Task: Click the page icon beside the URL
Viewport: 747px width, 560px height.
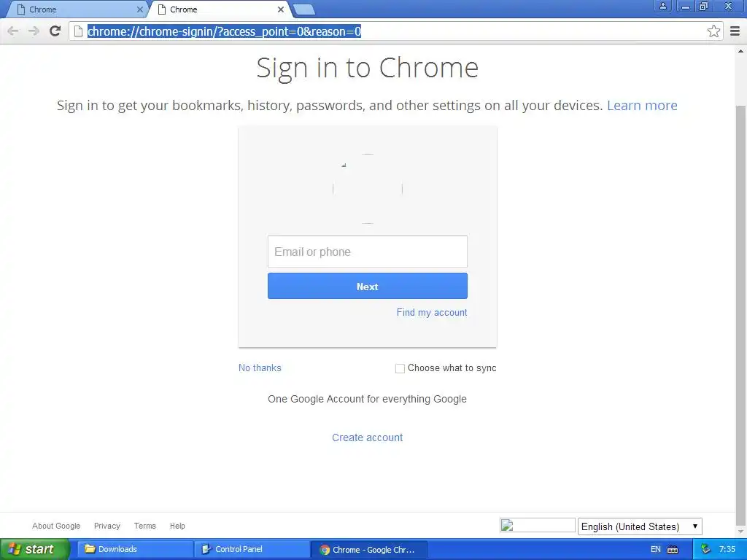Action: click(78, 31)
